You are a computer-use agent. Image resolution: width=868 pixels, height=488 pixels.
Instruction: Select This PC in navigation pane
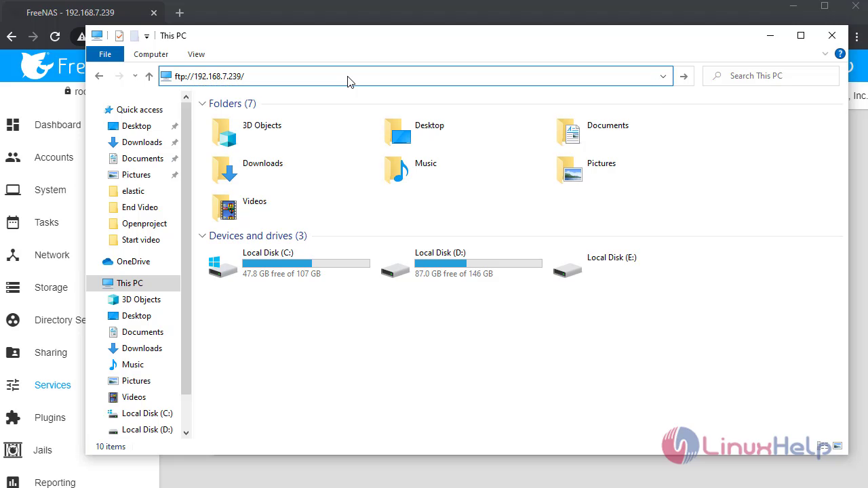click(x=129, y=283)
